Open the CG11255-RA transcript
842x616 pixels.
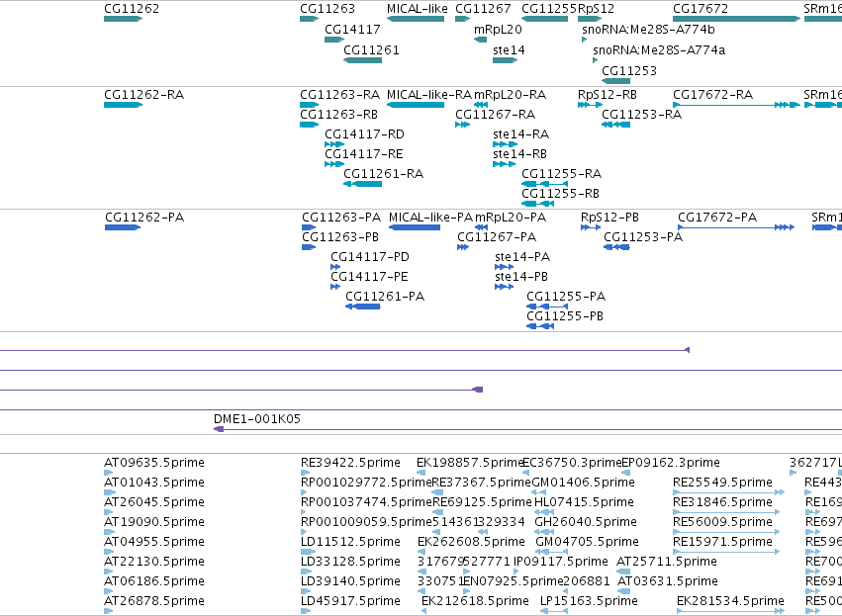pyautogui.click(x=544, y=184)
